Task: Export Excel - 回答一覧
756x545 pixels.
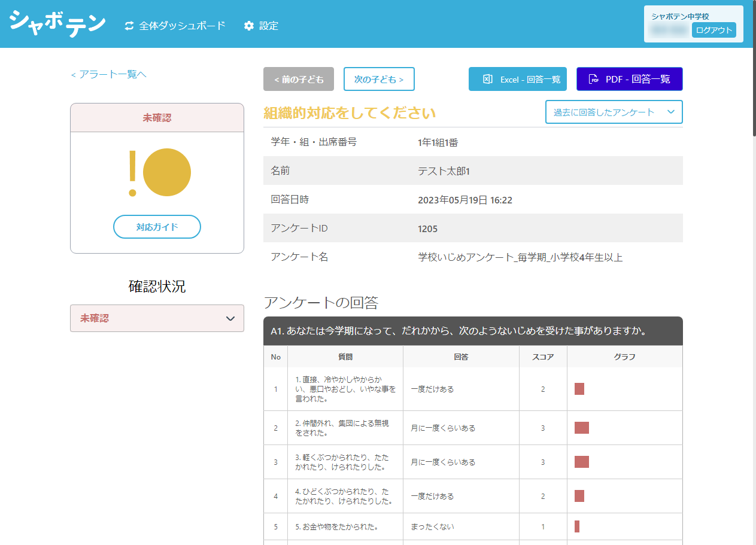Action: [x=518, y=79]
